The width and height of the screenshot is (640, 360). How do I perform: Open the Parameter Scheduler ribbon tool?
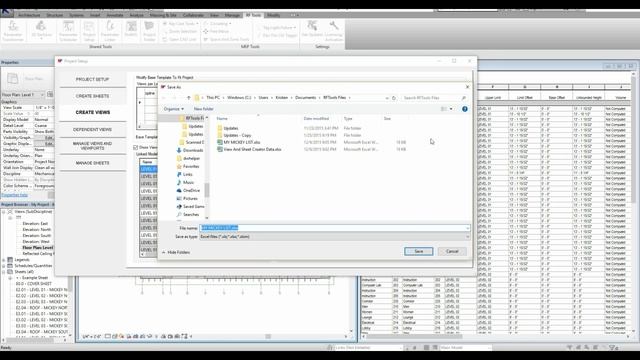68,31
